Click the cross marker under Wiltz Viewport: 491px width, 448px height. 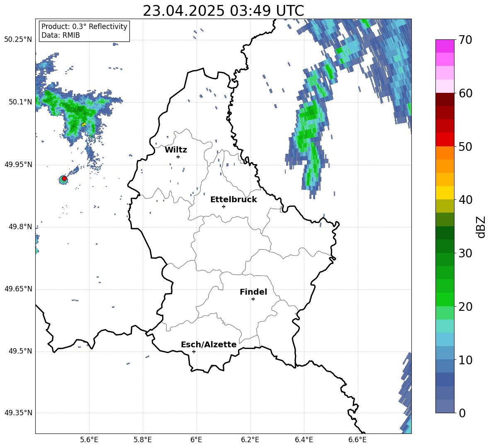(x=178, y=157)
